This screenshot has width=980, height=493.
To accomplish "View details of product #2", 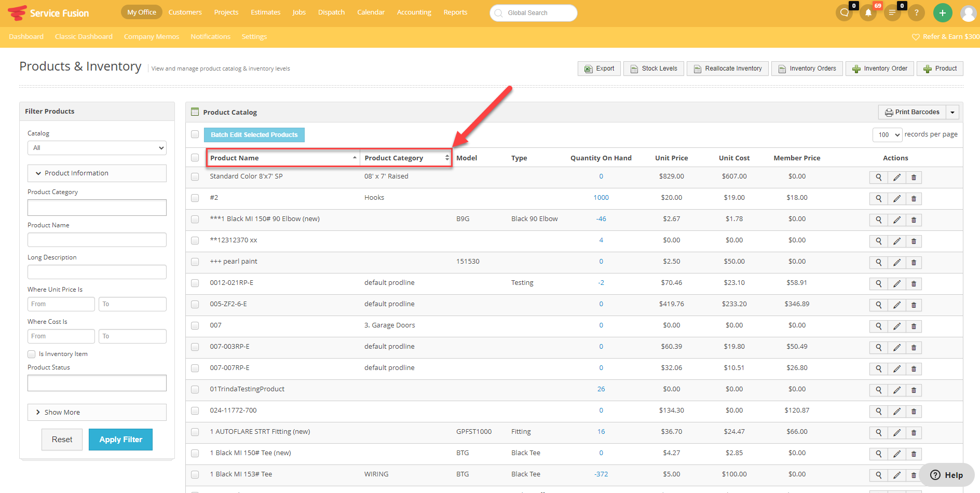I will [879, 199].
